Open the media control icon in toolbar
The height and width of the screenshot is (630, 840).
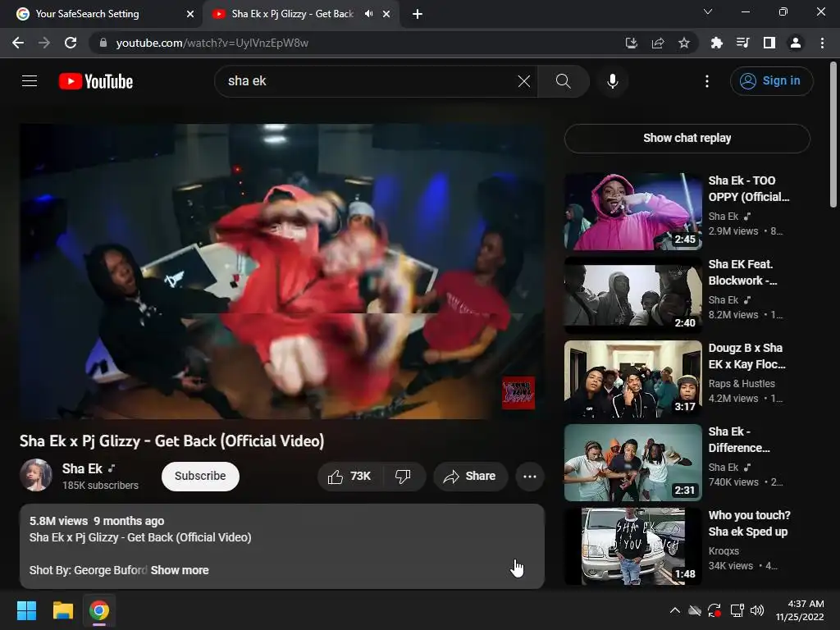pos(742,43)
